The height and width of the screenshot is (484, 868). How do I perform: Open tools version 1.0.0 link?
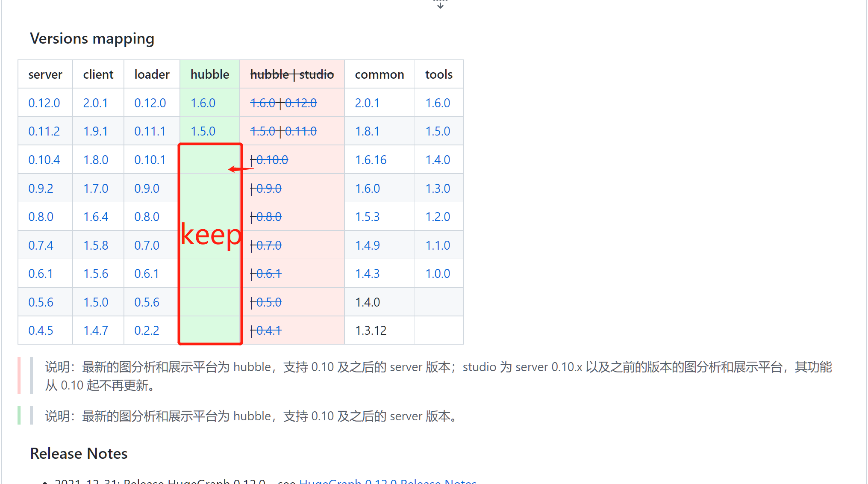tap(438, 274)
